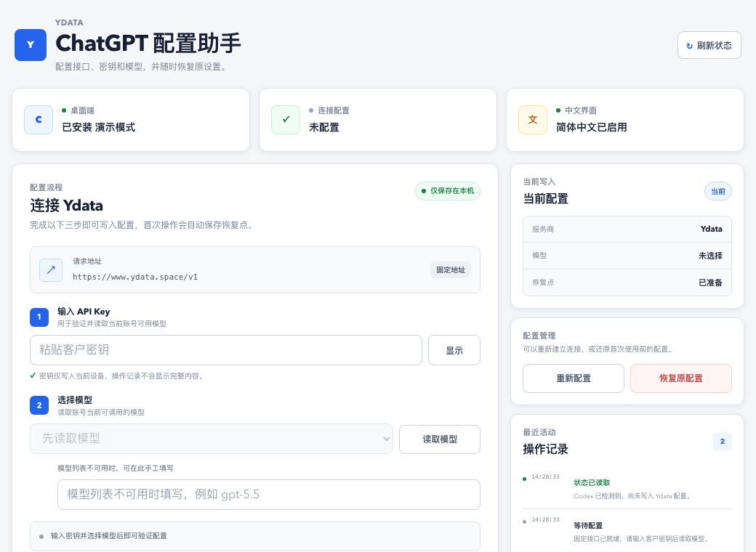The width and height of the screenshot is (756, 552).
Task: Click 显示 to reveal the API key
Action: [454, 350]
